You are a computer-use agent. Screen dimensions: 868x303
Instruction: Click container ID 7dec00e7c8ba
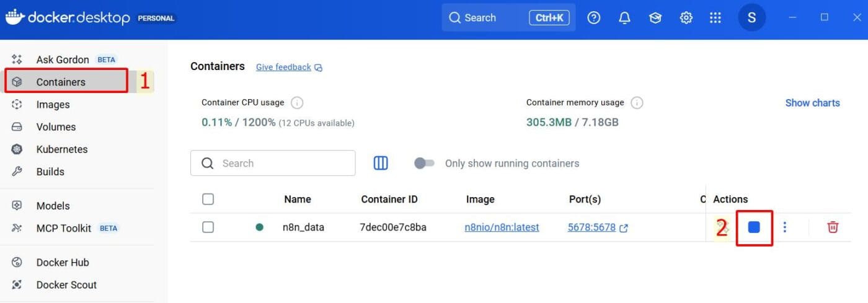(x=393, y=227)
